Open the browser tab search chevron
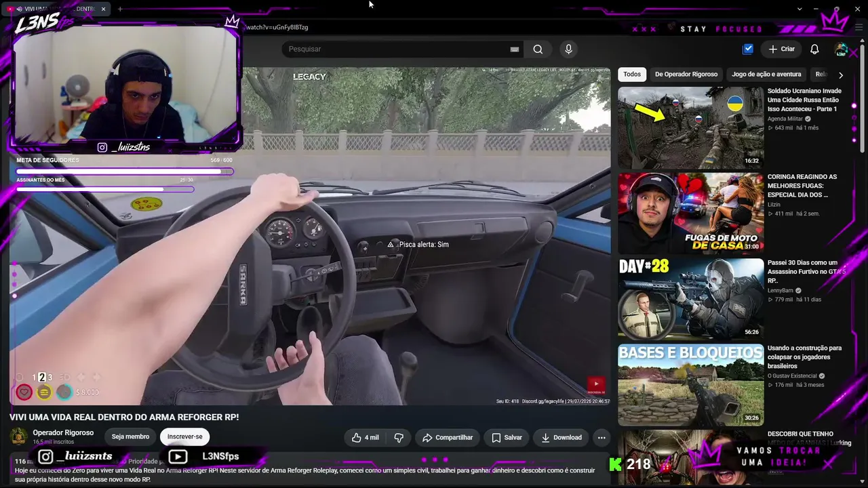 pos(800,9)
